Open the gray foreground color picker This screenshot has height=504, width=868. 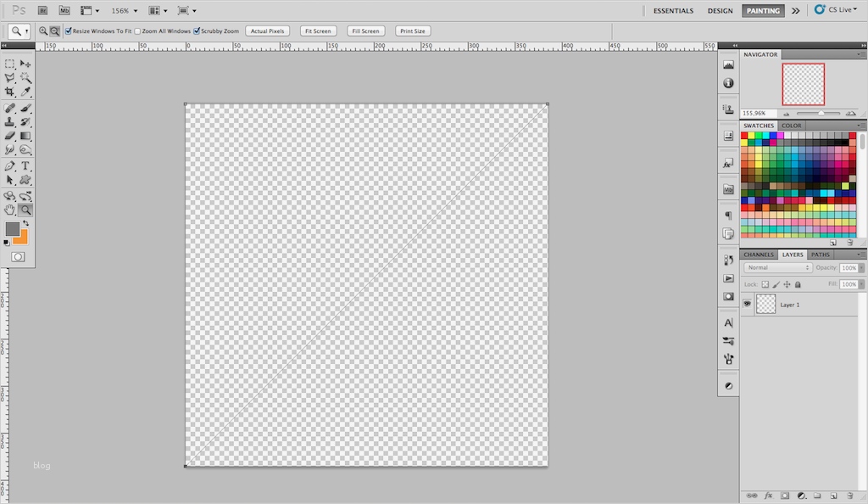(12, 229)
